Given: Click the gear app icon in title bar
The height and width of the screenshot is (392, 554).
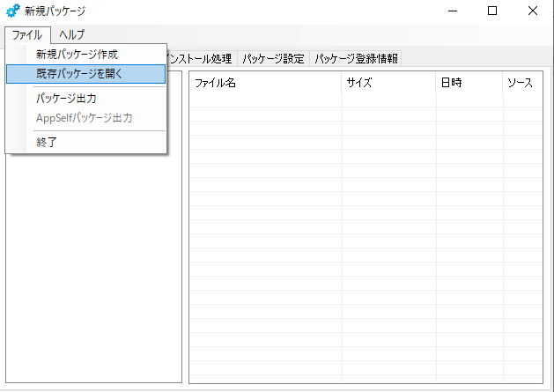Looking at the screenshot, I should (13, 11).
